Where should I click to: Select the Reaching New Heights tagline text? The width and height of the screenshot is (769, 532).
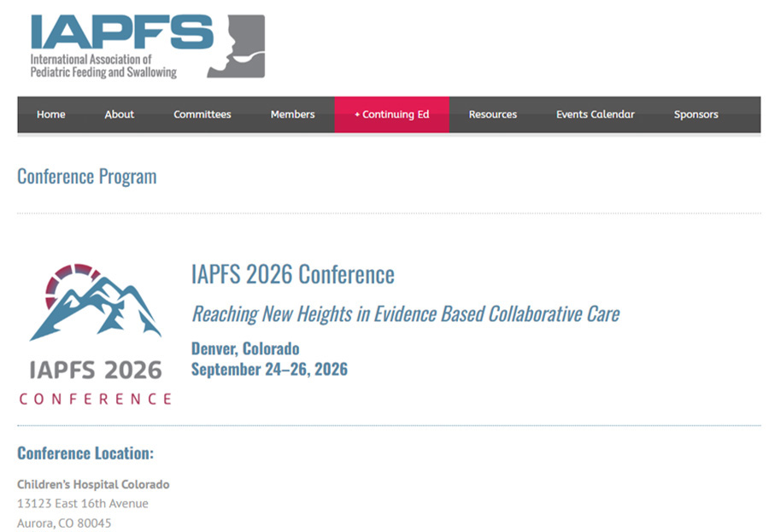pos(405,313)
